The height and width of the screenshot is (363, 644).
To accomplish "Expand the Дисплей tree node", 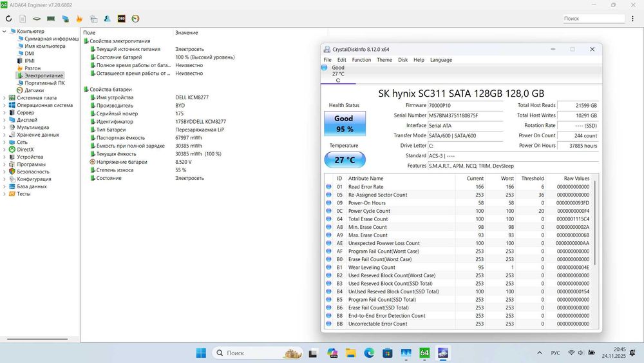I will click(x=5, y=120).
